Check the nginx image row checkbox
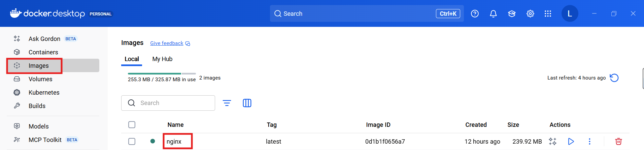This screenshot has height=150, width=644. click(x=132, y=142)
